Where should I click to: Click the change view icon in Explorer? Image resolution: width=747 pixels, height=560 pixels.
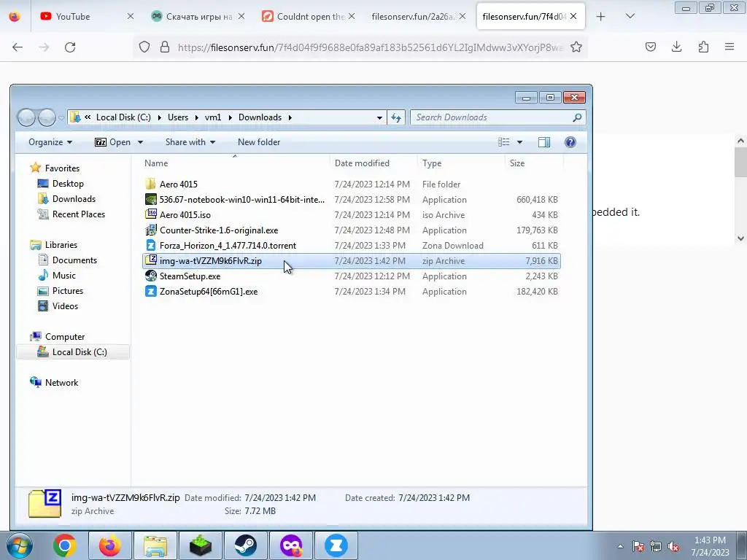pos(503,142)
